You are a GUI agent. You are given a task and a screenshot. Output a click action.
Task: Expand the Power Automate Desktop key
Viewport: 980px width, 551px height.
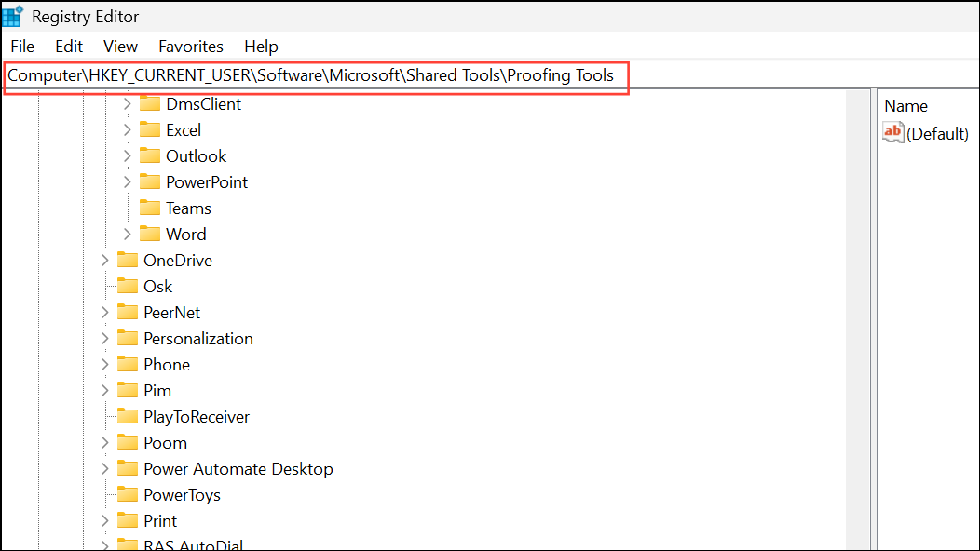coord(105,469)
